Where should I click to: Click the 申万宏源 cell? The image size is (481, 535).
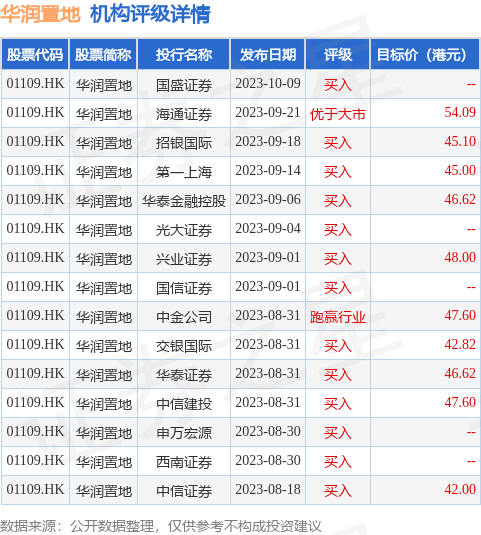184,433
